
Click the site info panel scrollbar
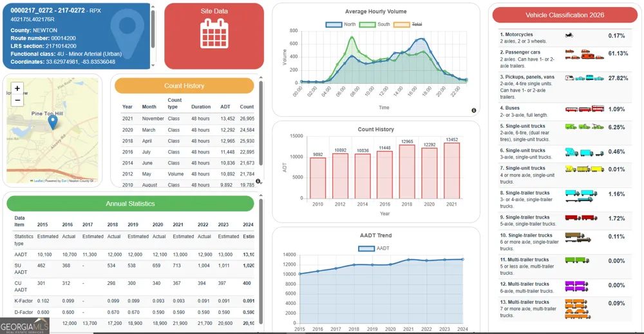(x=153, y=29)
